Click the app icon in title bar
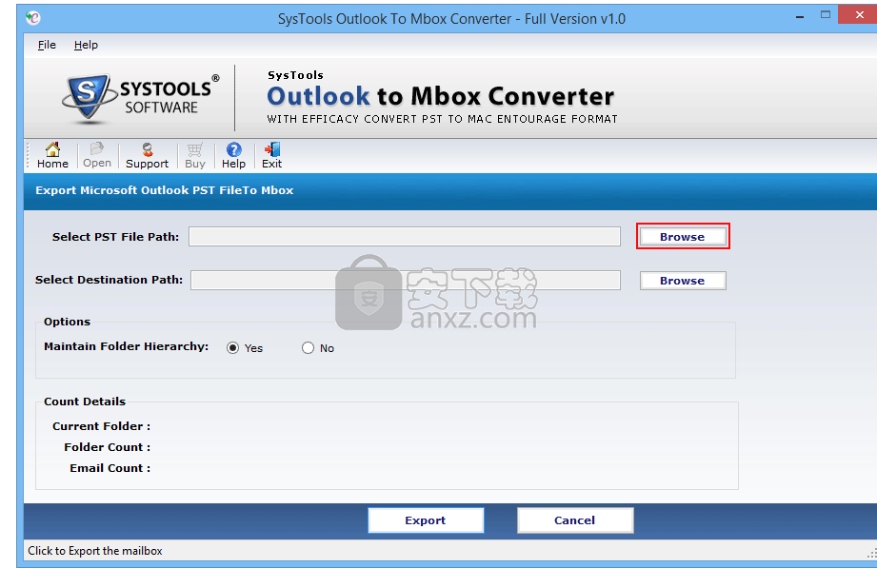 (x=33, y=18)
